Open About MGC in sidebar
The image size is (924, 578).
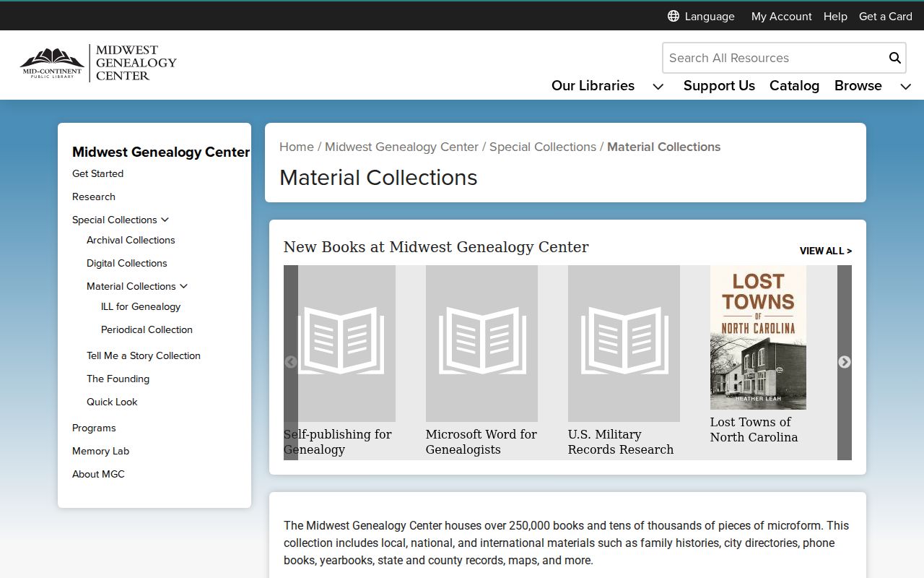98,474
